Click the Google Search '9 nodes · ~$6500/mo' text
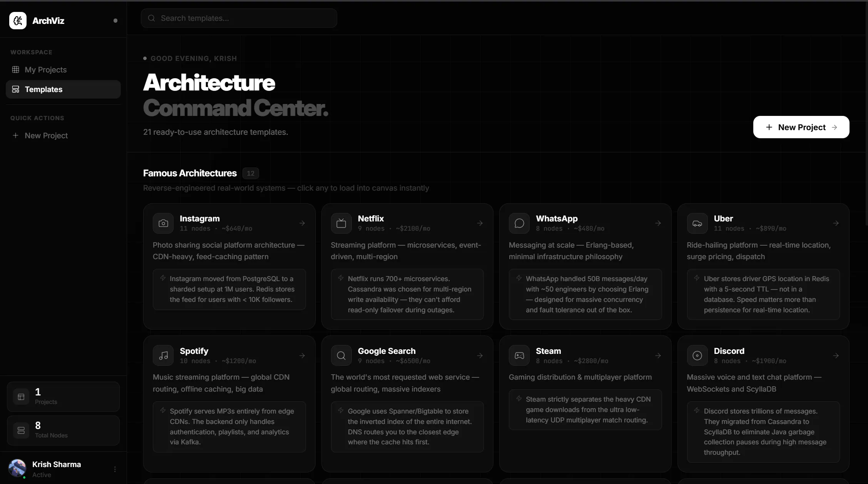Screen dimensions: 868x484 (x=394, y=361)
